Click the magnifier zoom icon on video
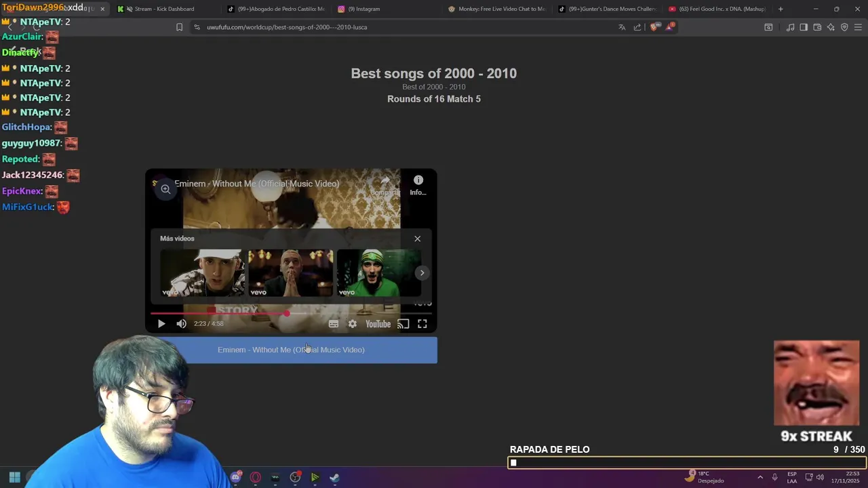Image resolution: width=868 pixels, height=488 pixels. coord(165,190)
